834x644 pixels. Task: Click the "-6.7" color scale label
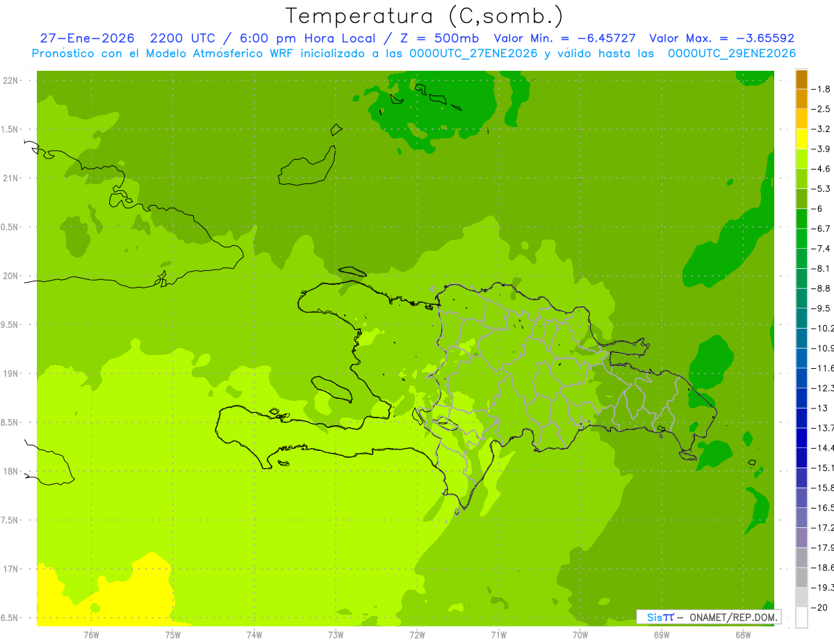click(821, 229)
